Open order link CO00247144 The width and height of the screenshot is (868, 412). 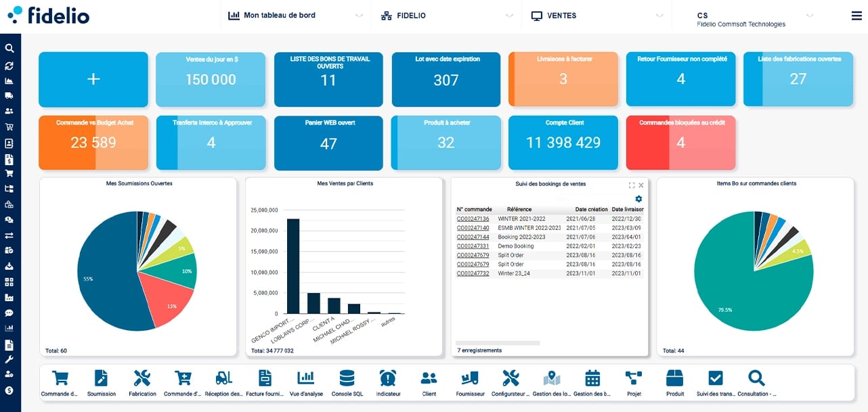tap(473, 237)
